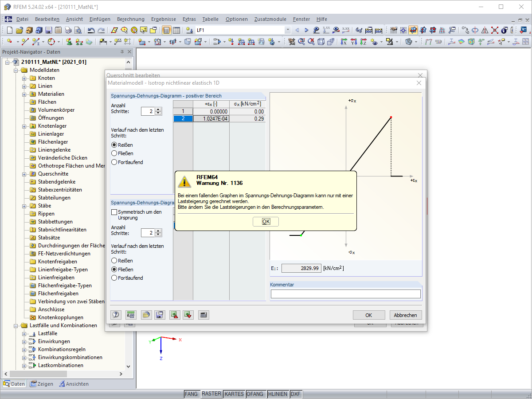
Task: Confirm warning 1136 with OK
Action: point(266,222)
